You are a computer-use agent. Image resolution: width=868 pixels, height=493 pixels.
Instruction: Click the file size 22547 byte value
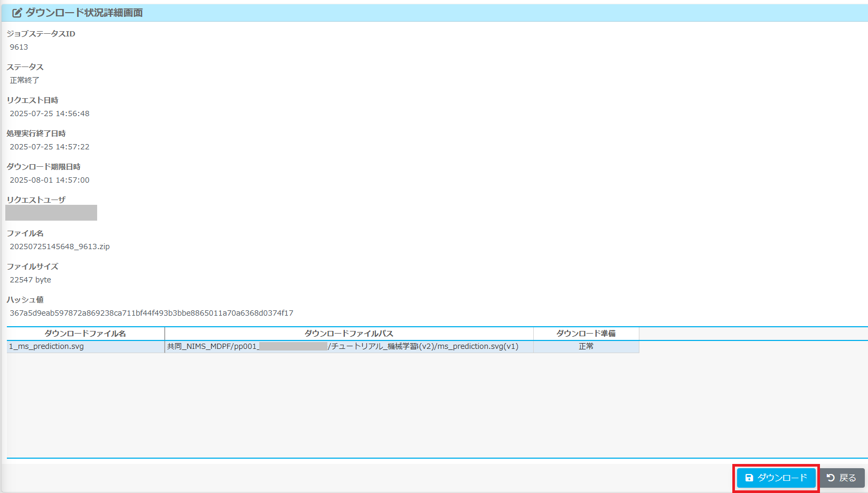(31, 280)
